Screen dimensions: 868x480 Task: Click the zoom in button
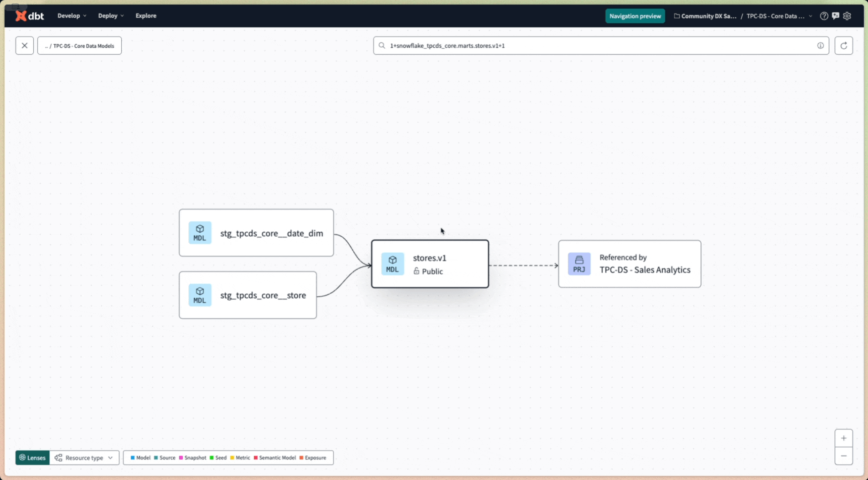point(843,437)
